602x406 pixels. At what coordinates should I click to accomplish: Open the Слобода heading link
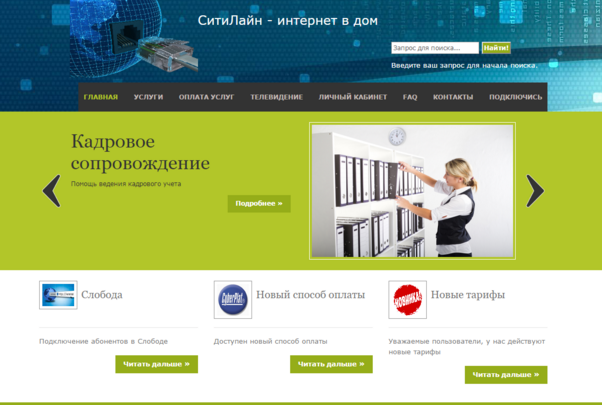(x=102, y=295)
